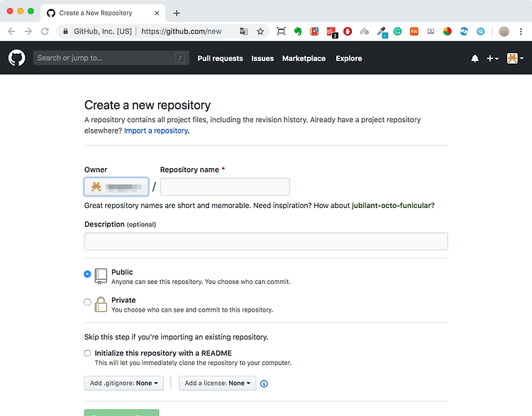
Task: Open the plus create-new dropdown
Action: [492, 58]
